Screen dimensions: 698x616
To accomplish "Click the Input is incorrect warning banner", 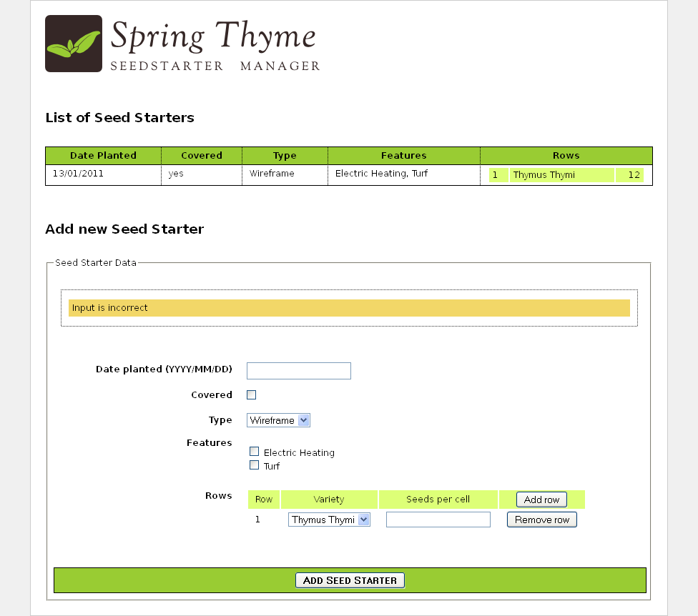I will pyautogui.click(x=349, y=307).
